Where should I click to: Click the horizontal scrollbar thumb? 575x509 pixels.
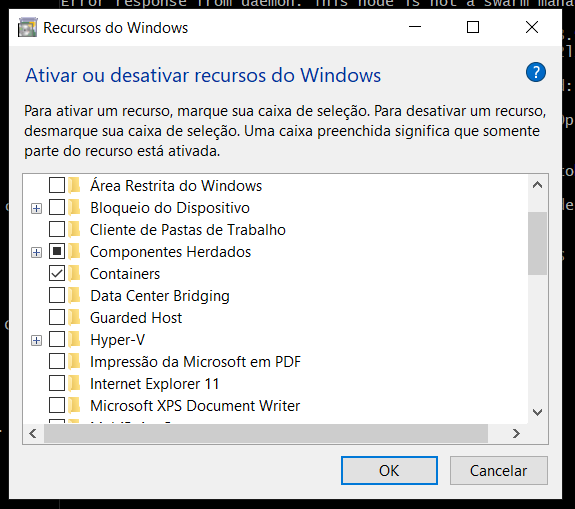point(266,433)
